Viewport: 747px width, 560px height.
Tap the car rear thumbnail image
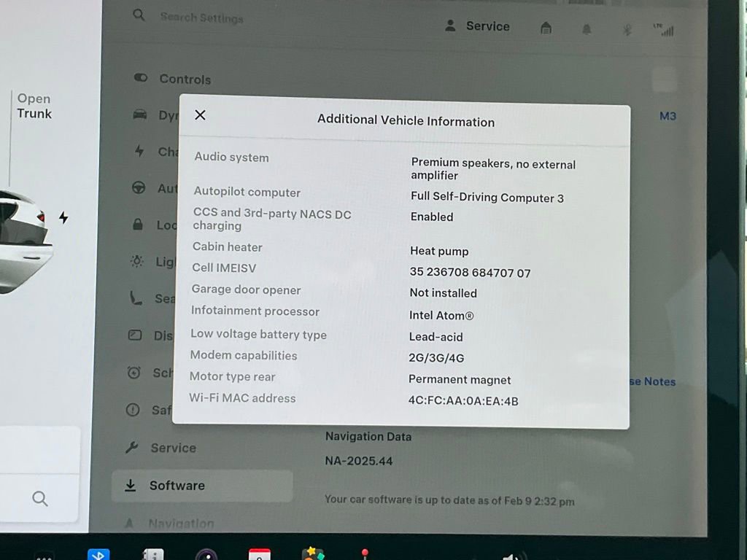[24, 241]
